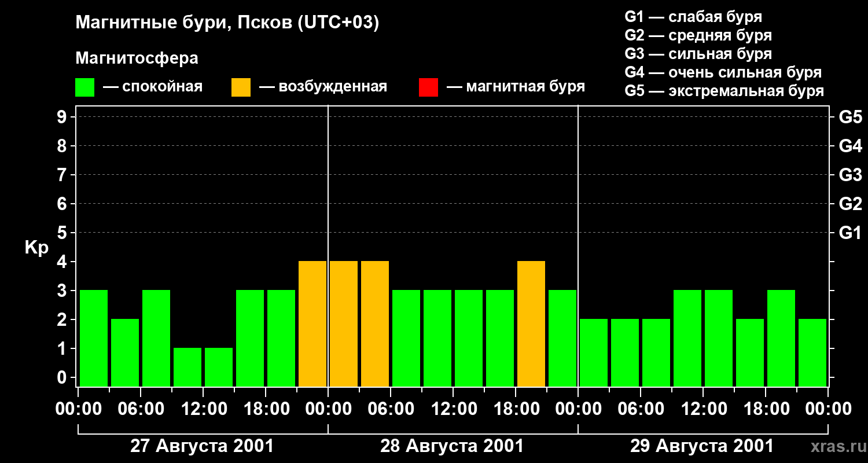
Task: Click the 27 Августа 12:00–15:00 bar at Kp 1
Action: [219, 368]
